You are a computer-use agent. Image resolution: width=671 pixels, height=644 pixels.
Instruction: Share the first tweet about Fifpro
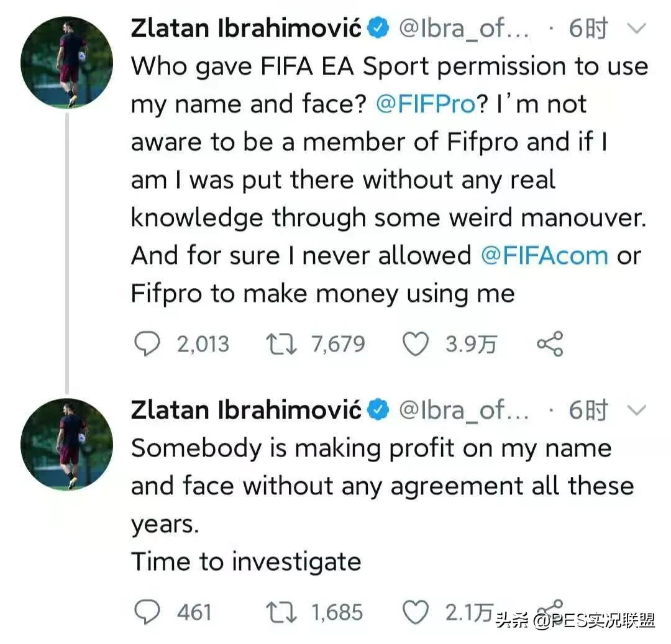549,344
